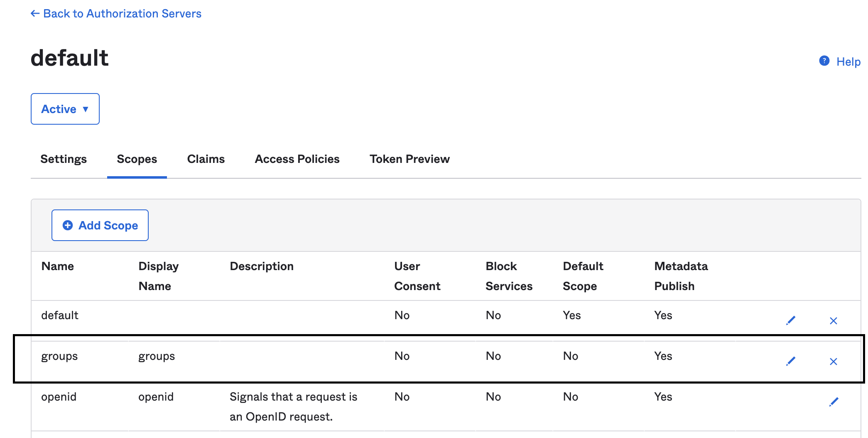Open the Active status dropdown
The width and height of the screenshot is (868, 438).
click(65, 109)
